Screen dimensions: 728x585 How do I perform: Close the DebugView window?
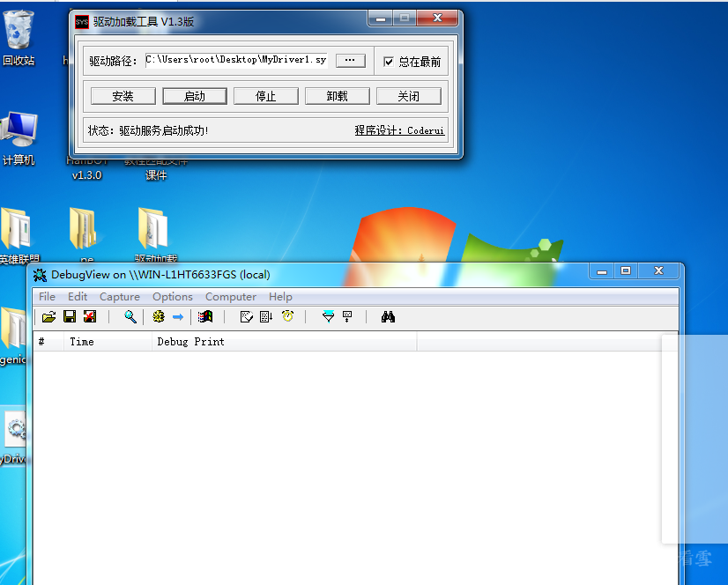659,271
